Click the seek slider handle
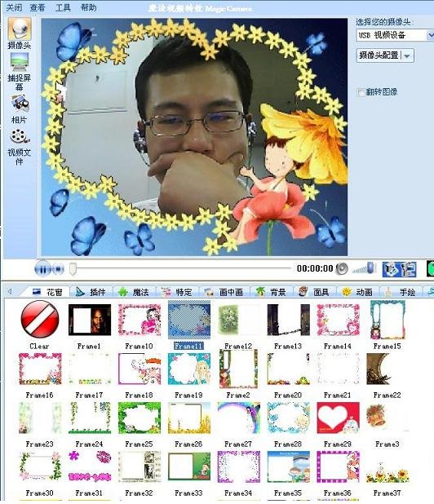This screenshot has height=504, width=434. (x=73, y=268)
